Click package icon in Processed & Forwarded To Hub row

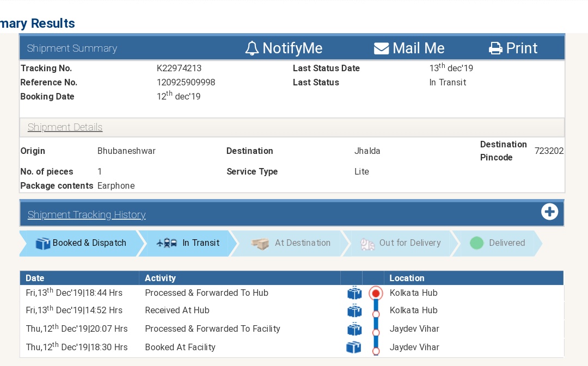click(354, 293)
